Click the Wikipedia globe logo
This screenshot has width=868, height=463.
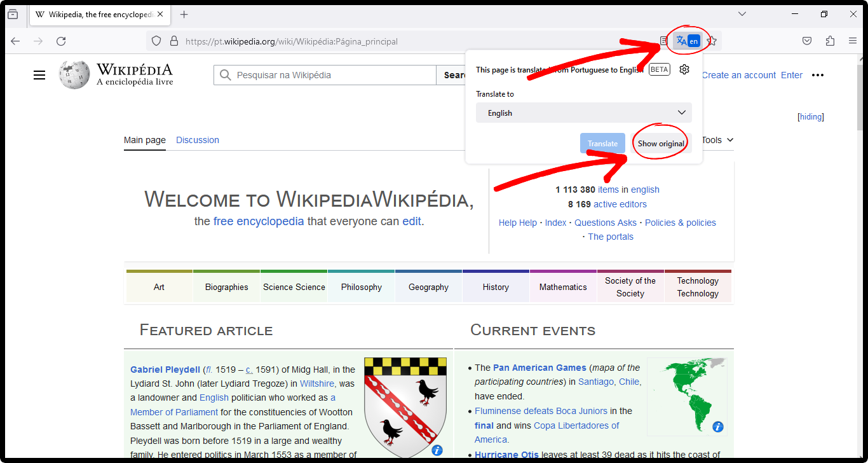coord(74,74)
